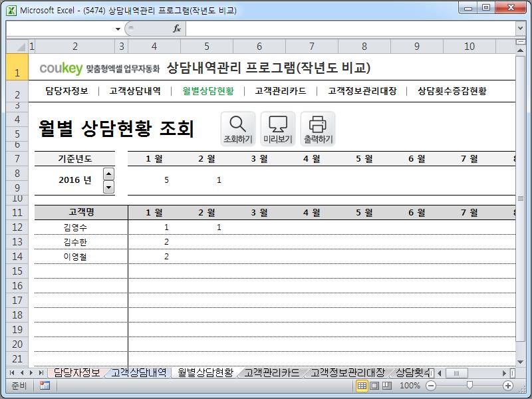Switch to Page Layout view

coord(374,386)
